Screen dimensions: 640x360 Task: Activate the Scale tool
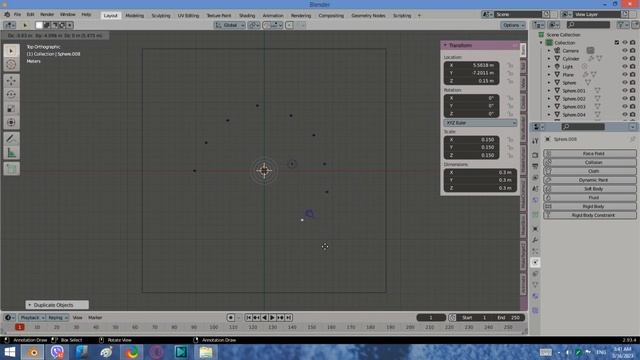(11, 109)
